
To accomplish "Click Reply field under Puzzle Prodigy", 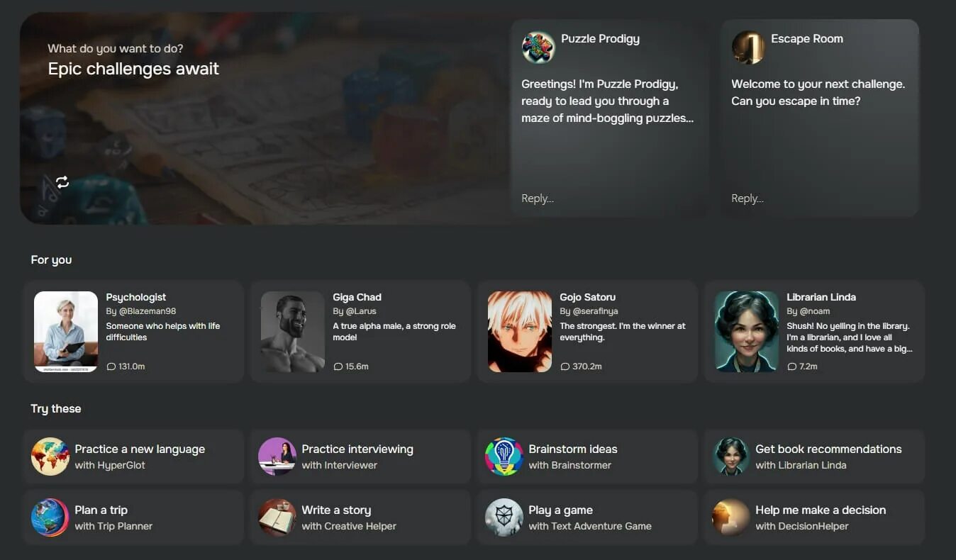I will click(x=610, y=198).
